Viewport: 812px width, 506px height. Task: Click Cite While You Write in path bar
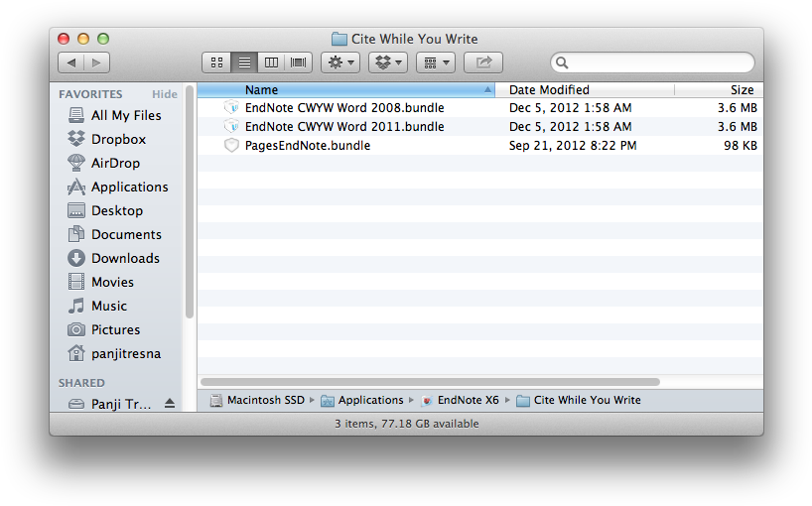coord(579,400)
